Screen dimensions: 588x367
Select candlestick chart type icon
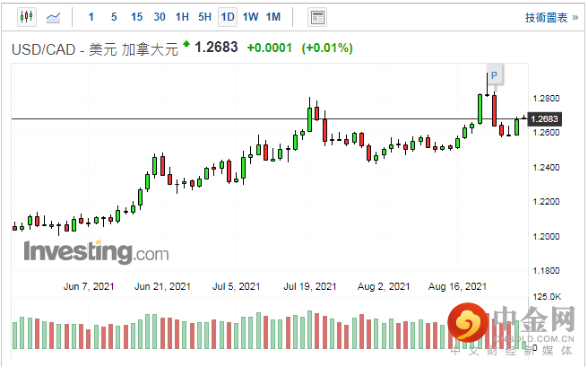click(27, 17)
